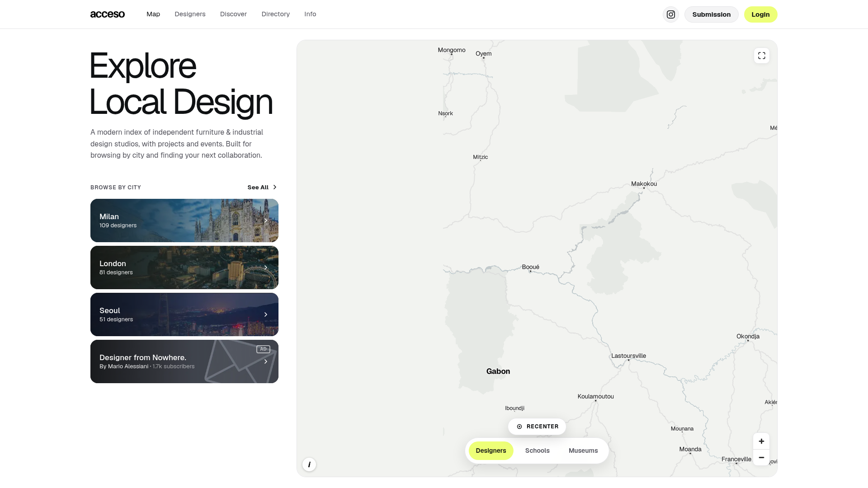Click the 'BROWSE BY CITY' heading
The width and height of the screenshot is (868, 488).
[x=116, y=188]
